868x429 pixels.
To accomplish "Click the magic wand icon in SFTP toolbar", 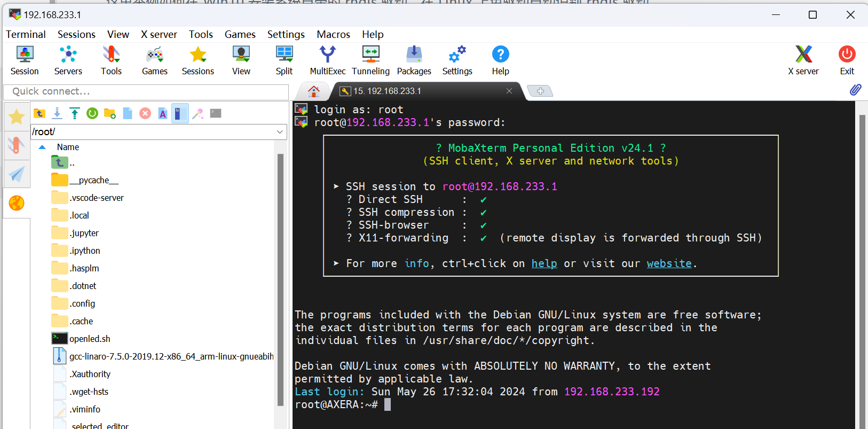I will pos(198,113).
